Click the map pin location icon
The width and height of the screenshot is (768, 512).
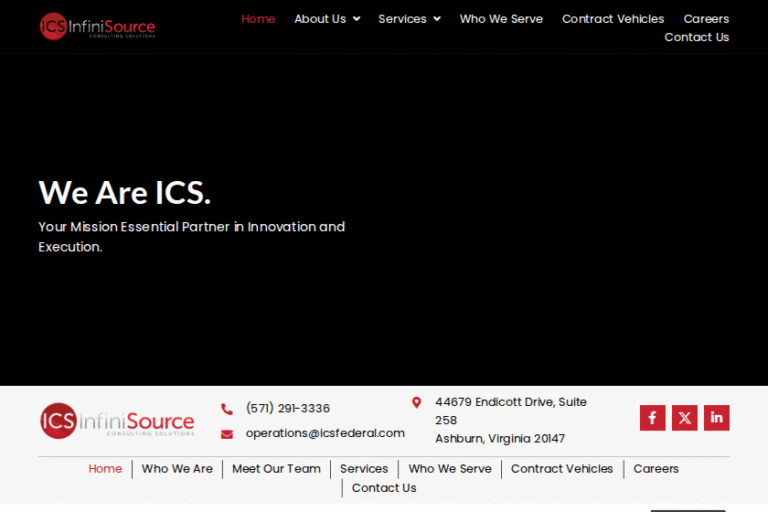coord(417,402)
